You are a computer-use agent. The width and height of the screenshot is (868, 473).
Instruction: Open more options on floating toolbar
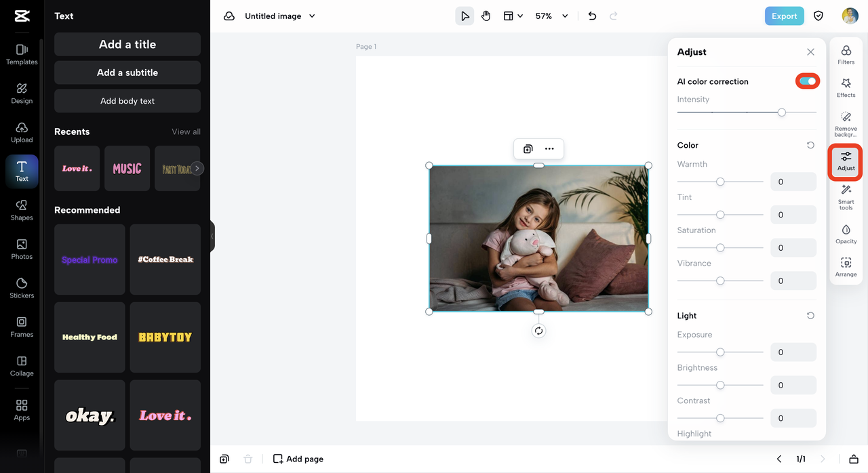tap(549, 149)
